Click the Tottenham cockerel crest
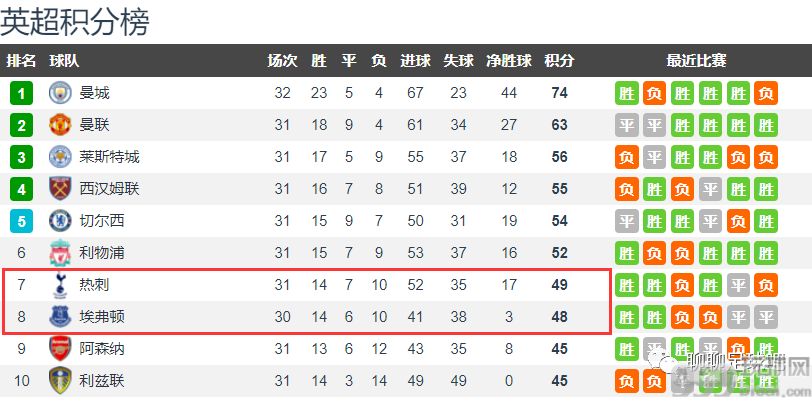 point(60,285)
